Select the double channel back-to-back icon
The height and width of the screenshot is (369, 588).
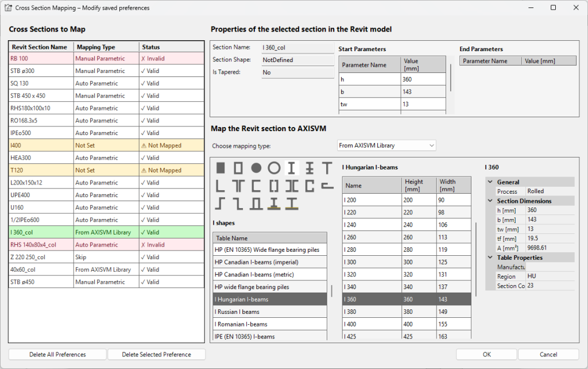point(292,186)
